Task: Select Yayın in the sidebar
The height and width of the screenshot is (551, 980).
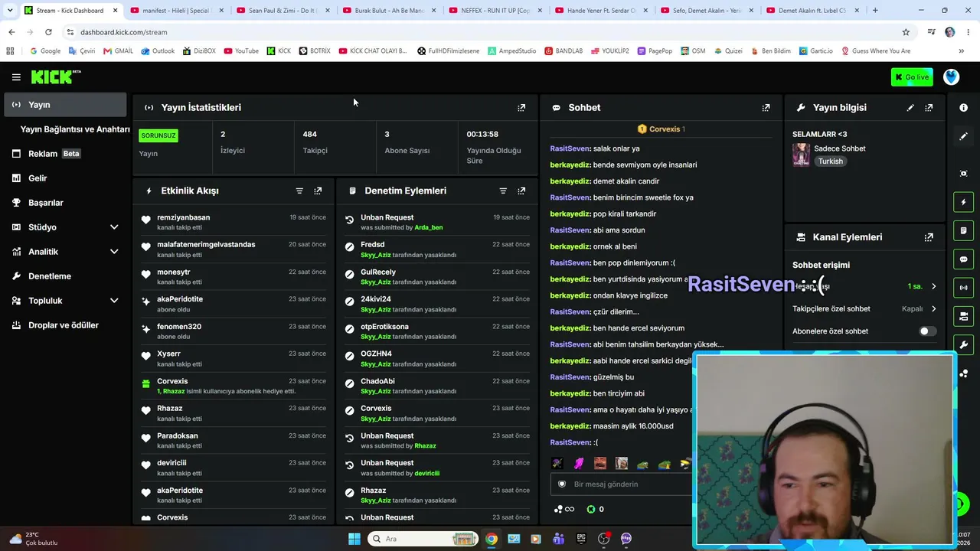Action: click(65, 105)
